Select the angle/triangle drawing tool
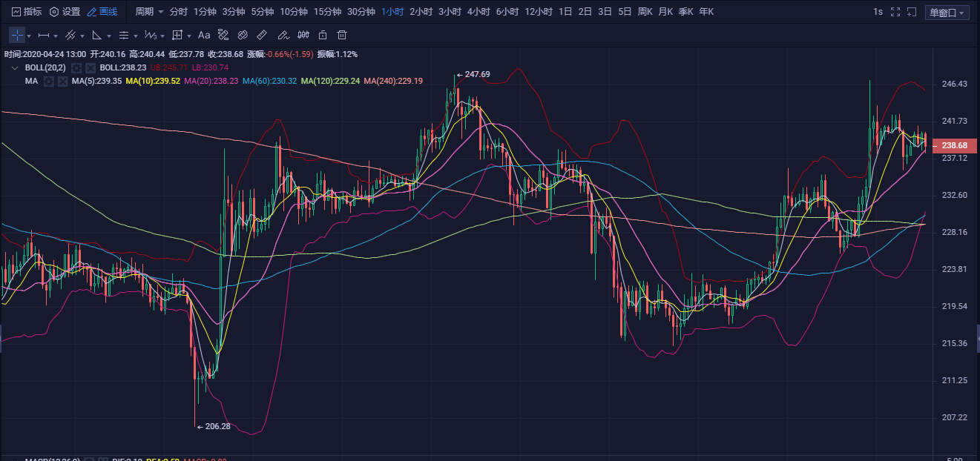The image size is (980, 461). click(97, 35)
